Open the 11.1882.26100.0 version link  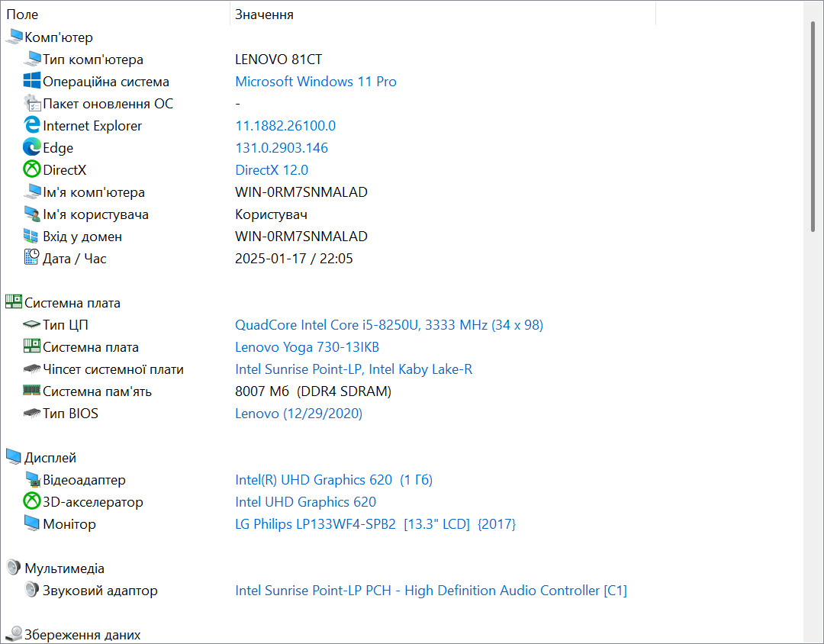285,126
